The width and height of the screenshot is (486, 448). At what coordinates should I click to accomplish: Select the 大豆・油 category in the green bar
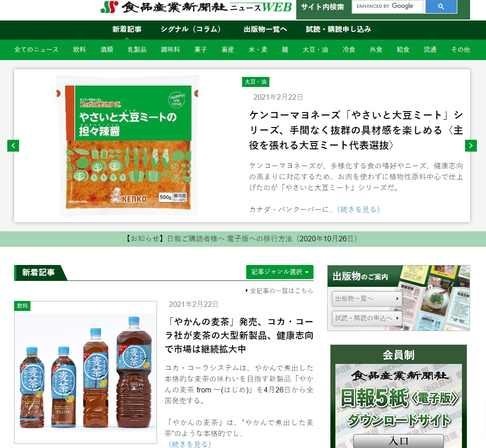315,50
